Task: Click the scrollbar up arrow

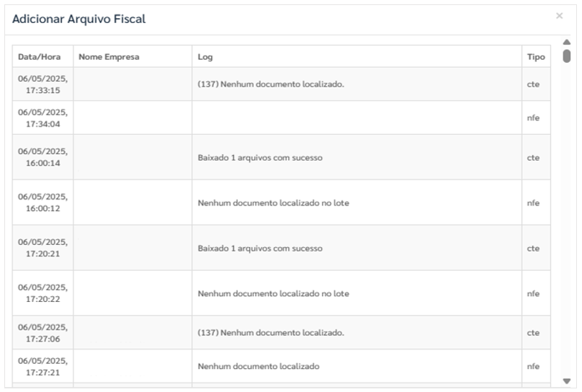Action: click(566, 42)
